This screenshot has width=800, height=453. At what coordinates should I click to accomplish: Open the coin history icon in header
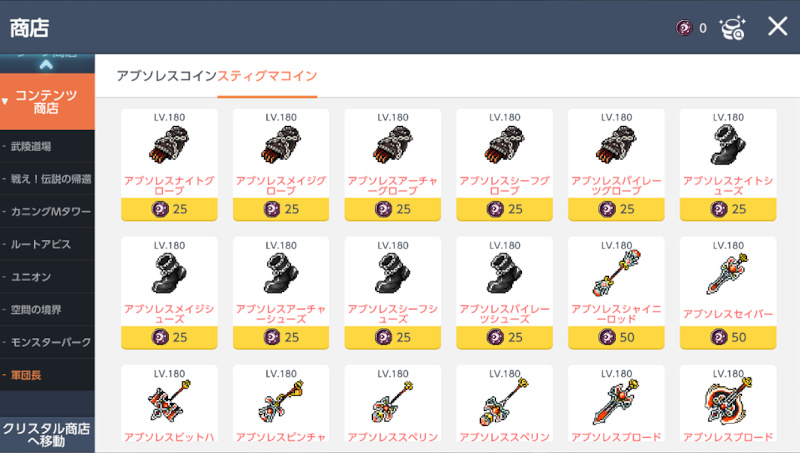[733, 28]
